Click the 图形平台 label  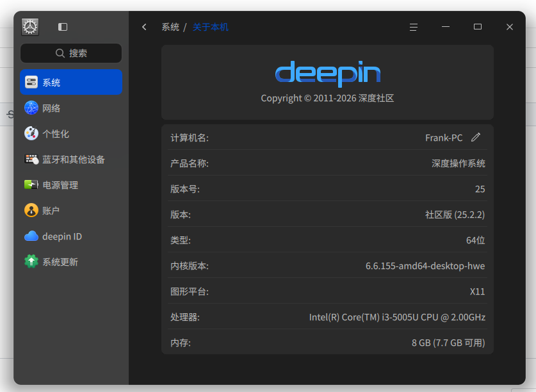pyautogui.click(x=190, y=291)
